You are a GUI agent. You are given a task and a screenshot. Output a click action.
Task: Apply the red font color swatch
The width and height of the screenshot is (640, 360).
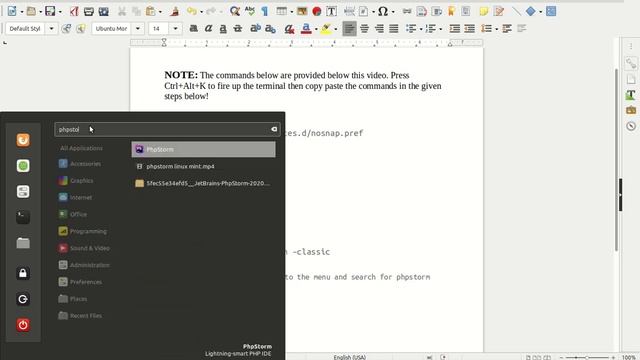tap(306, 28)
